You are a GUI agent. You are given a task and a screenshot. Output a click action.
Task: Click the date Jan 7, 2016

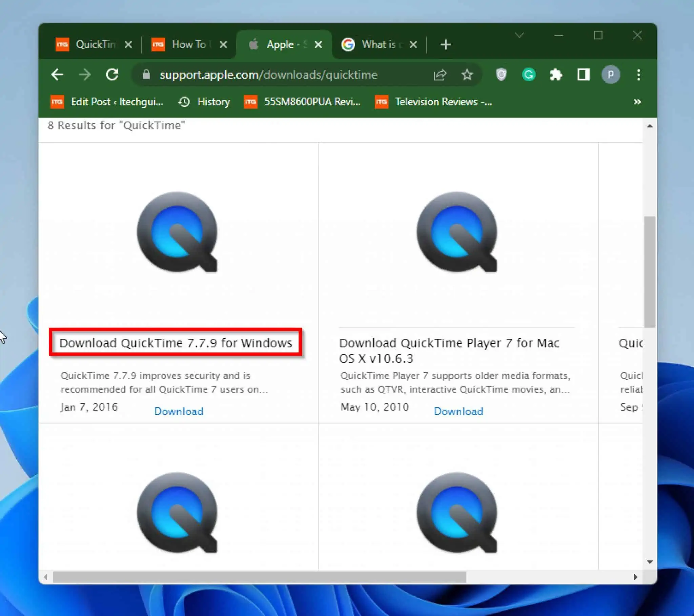point(89,407)
